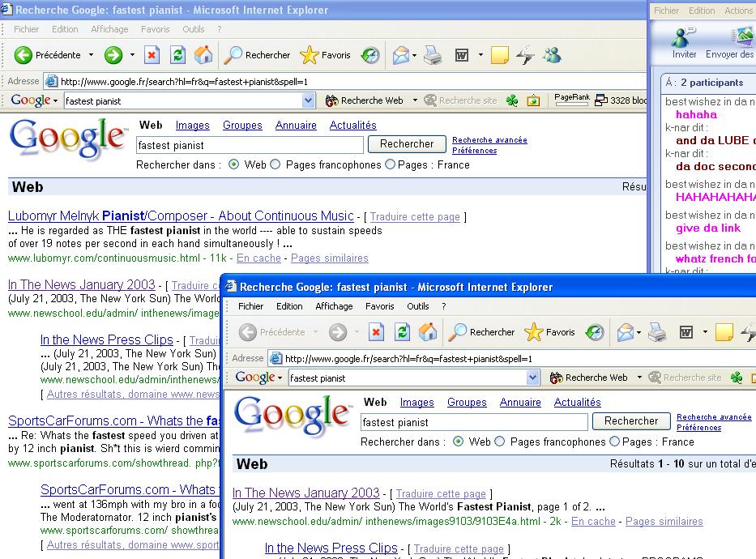Viewport: 756px width, 559px height.
Task: Click the Word edit icon in the front IE window
Action: 686,332
